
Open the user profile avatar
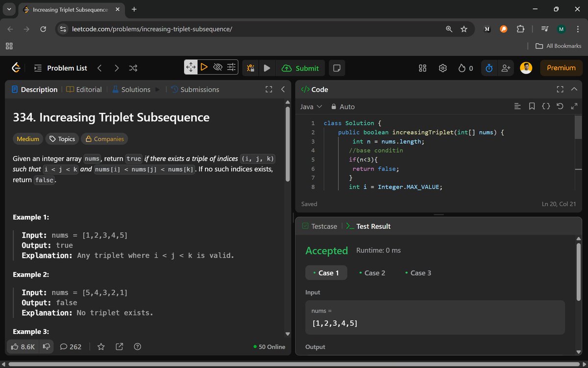pos(526,68)
